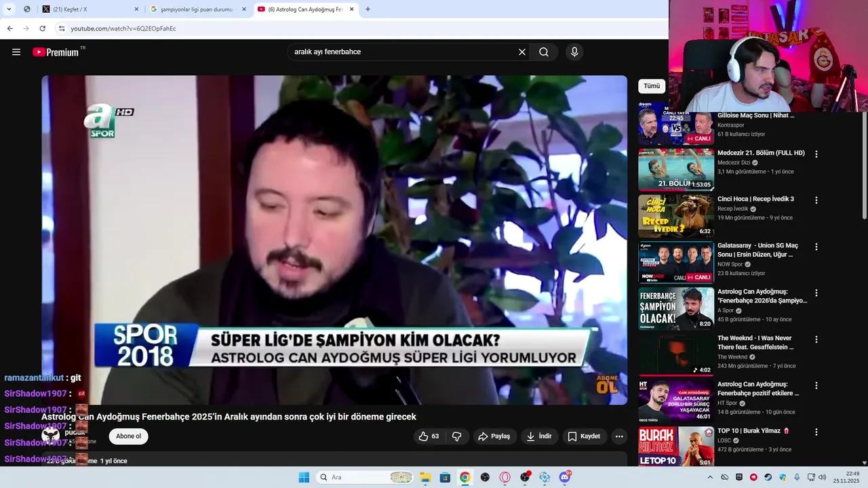Close the şampiyonlar ligi puan durumu tab
Screen dimensions: 868x488
pos(244,9)
